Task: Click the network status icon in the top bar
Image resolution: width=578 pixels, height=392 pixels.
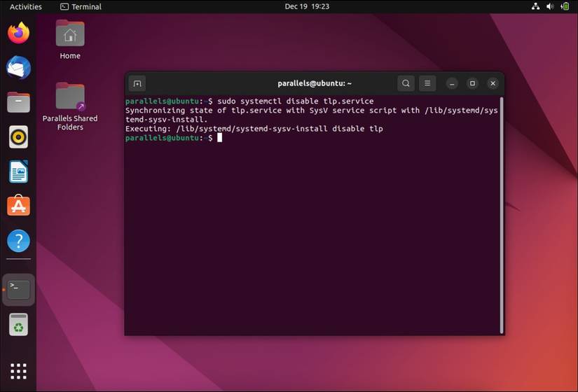Action: click(x=535, y=6)
